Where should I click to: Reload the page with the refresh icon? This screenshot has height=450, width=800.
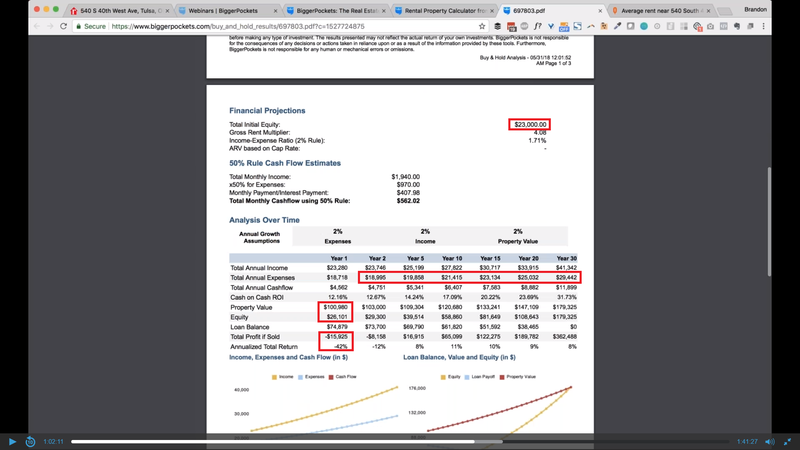[63, 26]
